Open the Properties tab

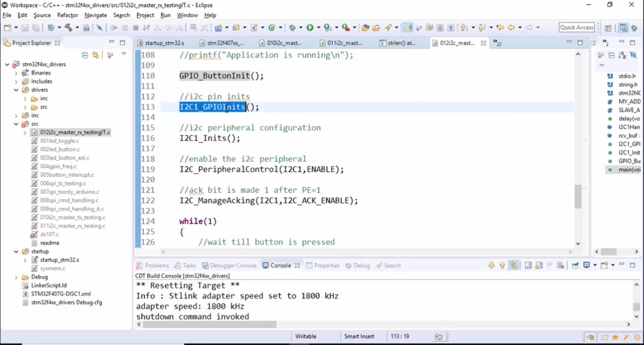[x=323, y=265]
